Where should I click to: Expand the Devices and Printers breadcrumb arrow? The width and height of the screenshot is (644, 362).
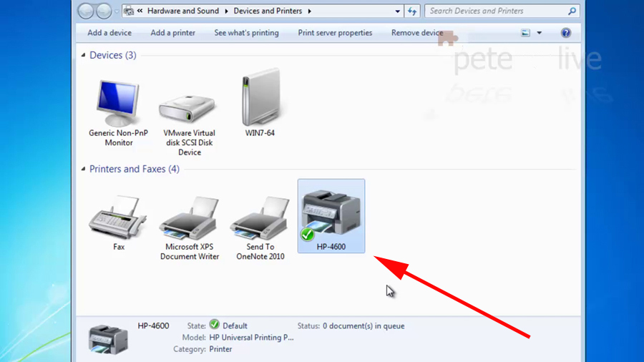310,11
